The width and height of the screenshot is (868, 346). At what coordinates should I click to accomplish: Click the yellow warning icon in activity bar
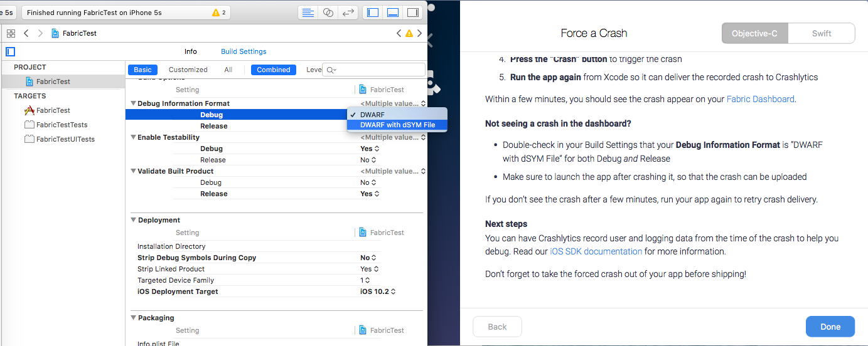[216, 13]
